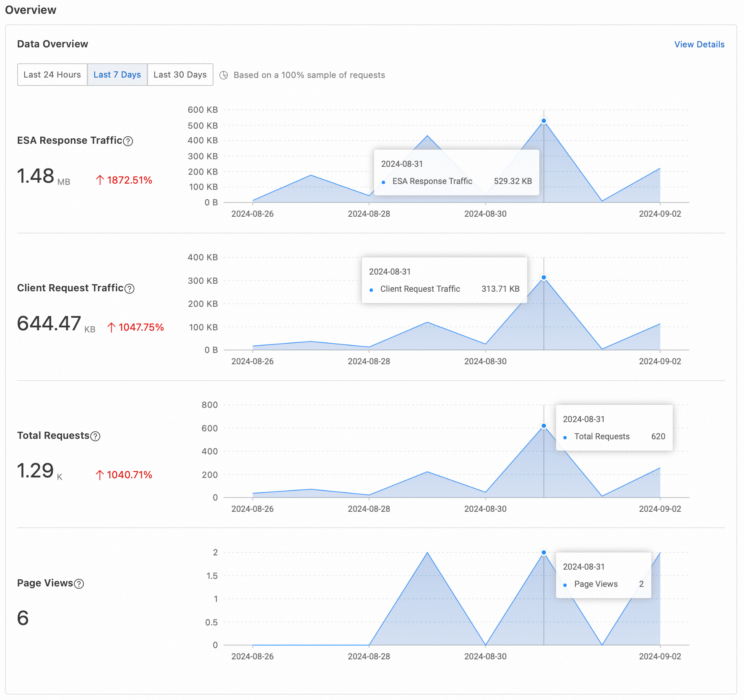Click the 644.47 KB request traffic value

click(x=56, y=324)
